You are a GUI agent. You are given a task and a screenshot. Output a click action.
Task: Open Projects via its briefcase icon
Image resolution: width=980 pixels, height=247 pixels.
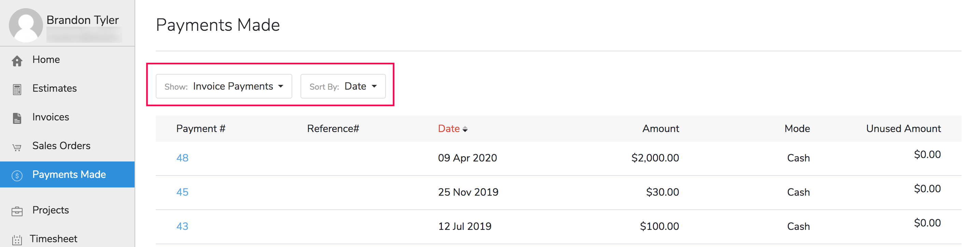(x=17, y=210)
